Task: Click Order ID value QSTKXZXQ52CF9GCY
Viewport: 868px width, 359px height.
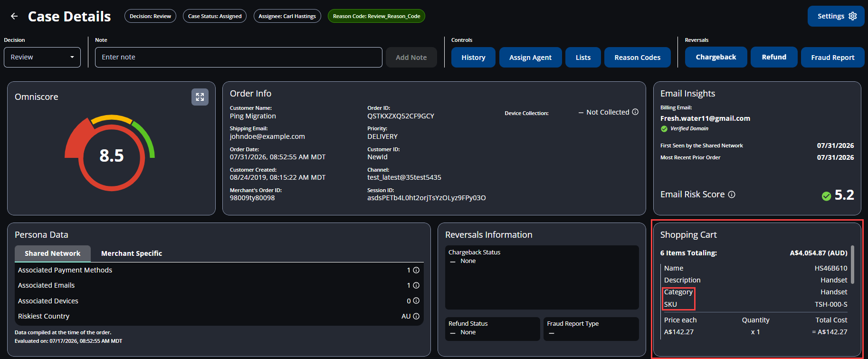Action: [x=401, y=116]
